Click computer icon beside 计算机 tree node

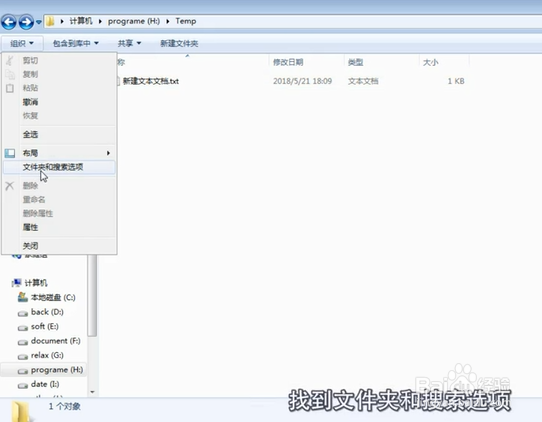tap(17, 283)
